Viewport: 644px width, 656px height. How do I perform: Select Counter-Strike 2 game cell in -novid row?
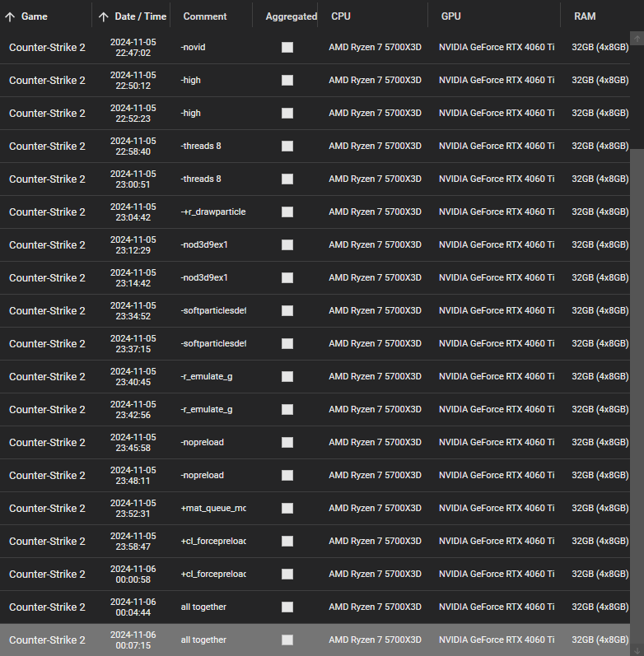tap(47, 48)
